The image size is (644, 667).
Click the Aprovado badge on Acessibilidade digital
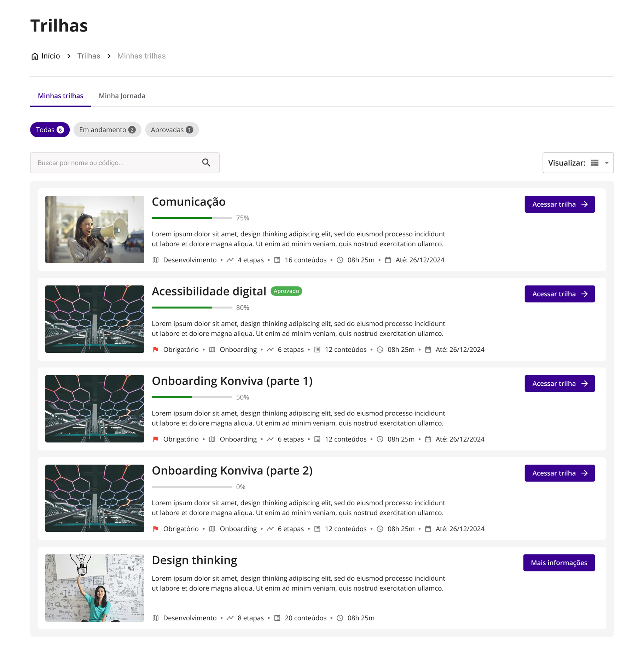pyautogui.click(x=286, y=291)
